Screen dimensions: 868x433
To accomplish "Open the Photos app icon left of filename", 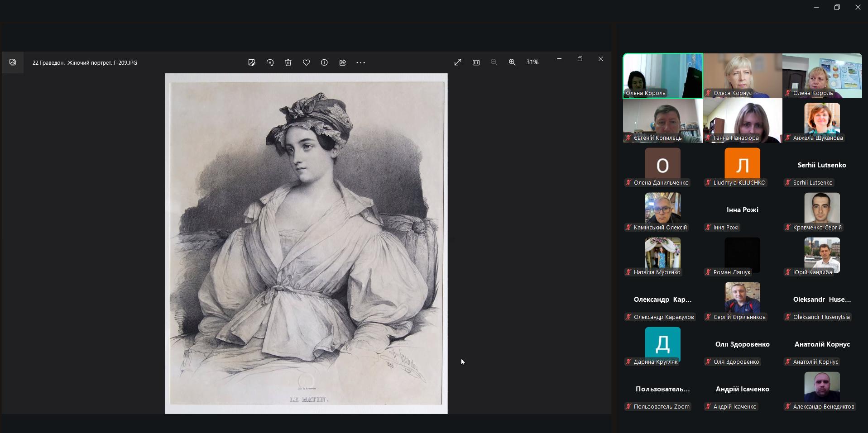I will click(x=13, y=62).
